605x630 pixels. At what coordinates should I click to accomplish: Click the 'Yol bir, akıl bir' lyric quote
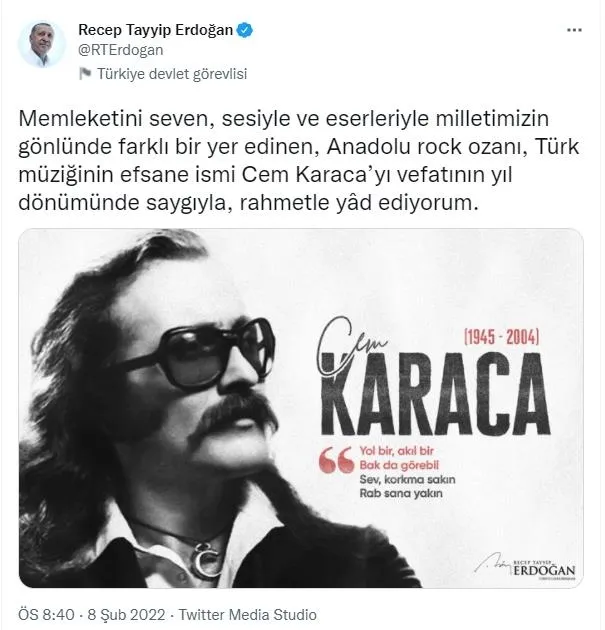pos(397,451)
